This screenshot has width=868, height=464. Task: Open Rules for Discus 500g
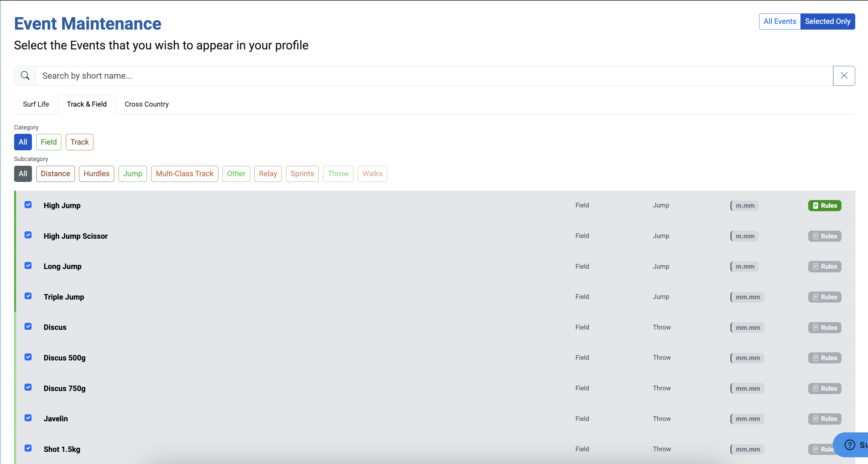click(x=825, y=358)
